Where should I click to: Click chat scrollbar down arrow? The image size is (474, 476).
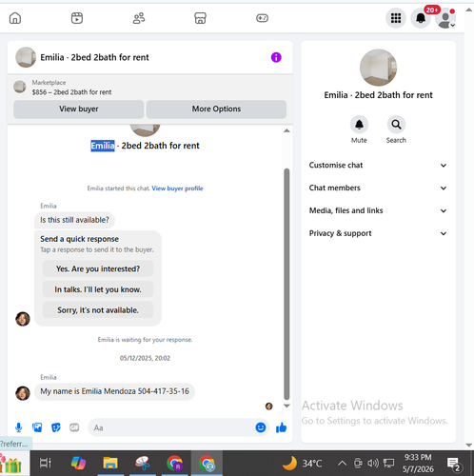coord(286,406)
